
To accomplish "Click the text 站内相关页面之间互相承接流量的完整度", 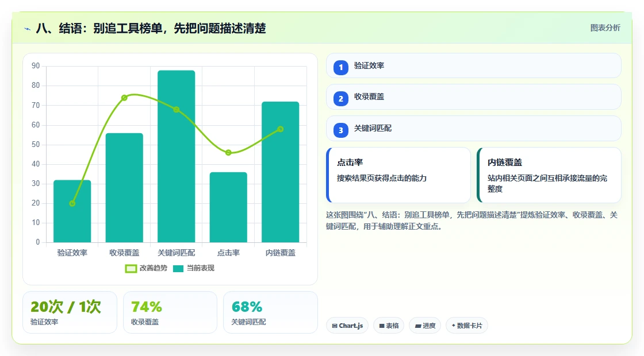I will click(x=547, y=183).
